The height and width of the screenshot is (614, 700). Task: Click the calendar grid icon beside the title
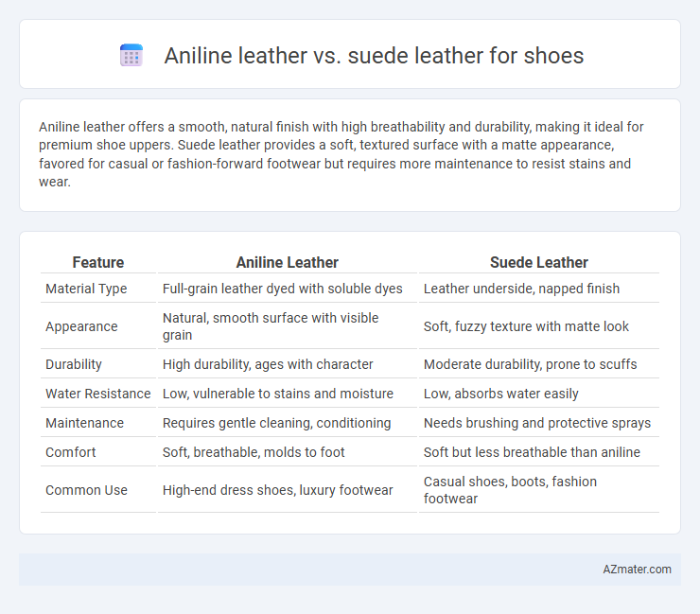coord(131,56)
